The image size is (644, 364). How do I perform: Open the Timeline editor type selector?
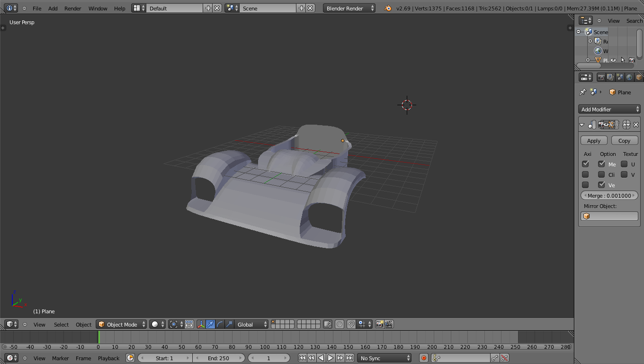tap(12, 358)
